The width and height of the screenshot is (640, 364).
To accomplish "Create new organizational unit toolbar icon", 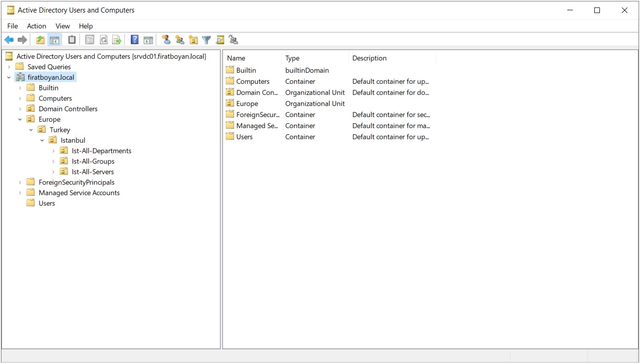I will [193, 40].
